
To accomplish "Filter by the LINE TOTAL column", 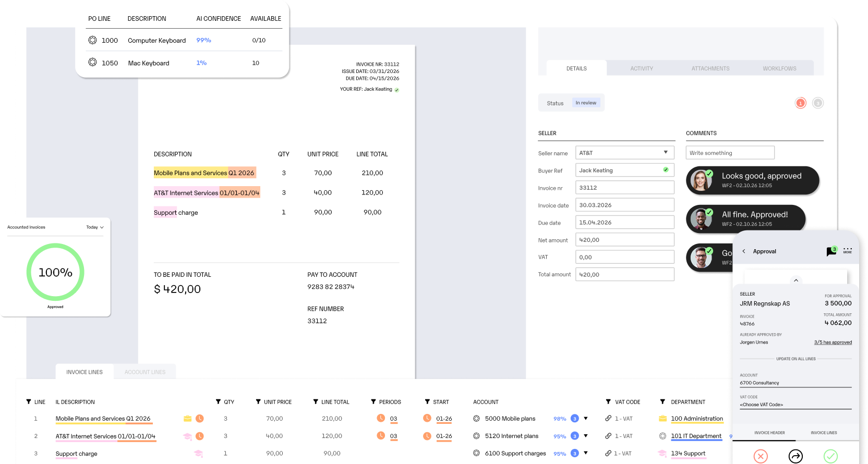I will click(x=316, y=402).
